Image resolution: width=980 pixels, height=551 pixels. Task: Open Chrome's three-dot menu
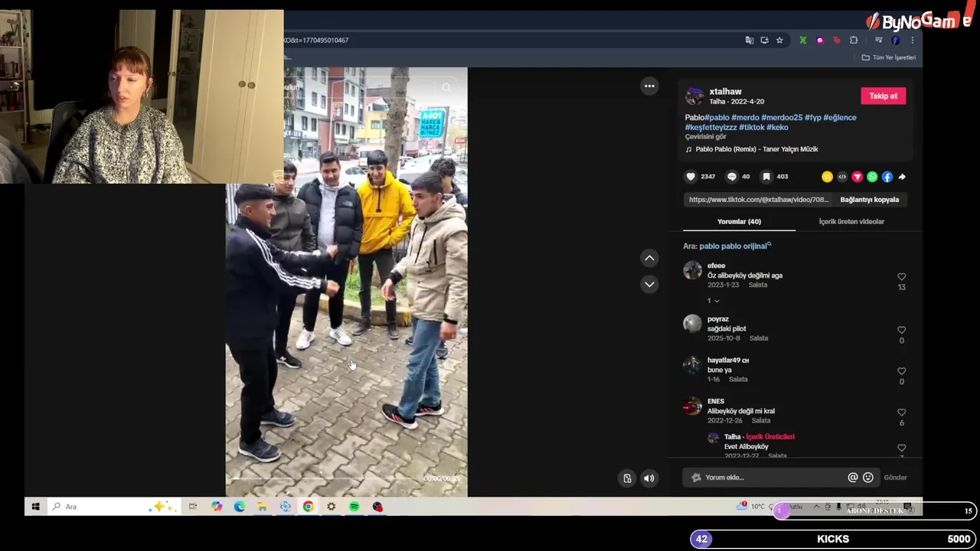point(912,41)
